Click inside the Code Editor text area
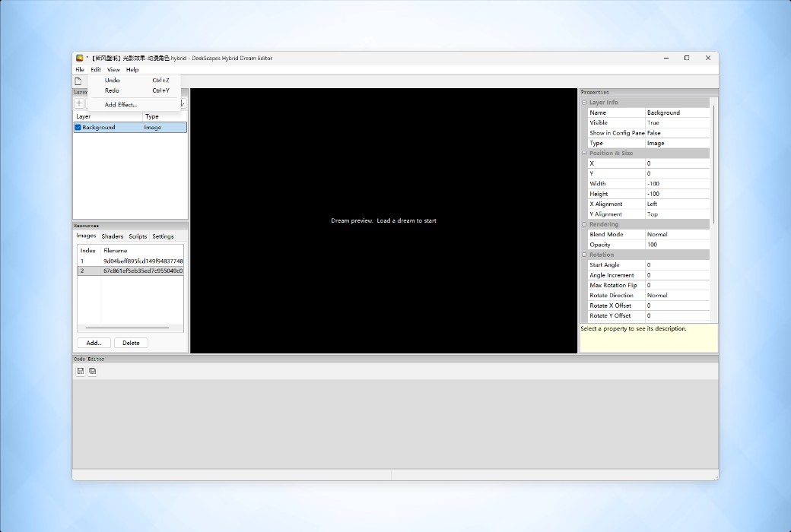The height and width of the screenshot is (532, 791). (x=395, y=423)
